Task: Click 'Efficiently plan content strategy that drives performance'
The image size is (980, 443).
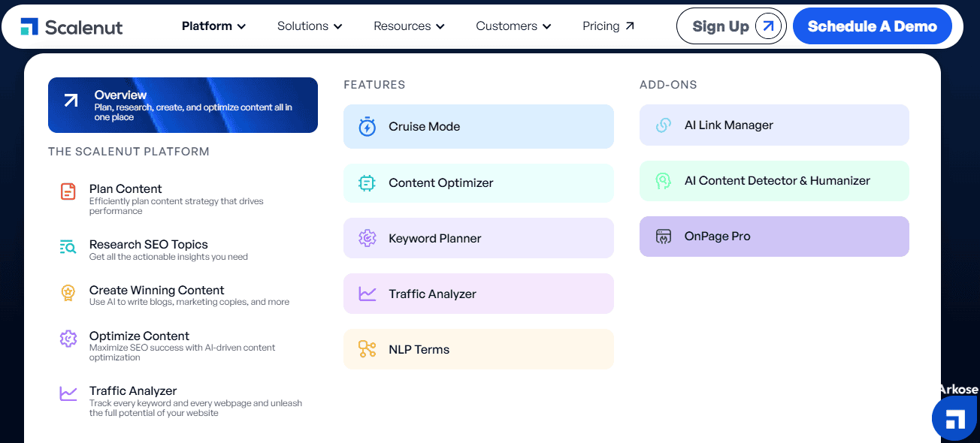Action: [x=177, y=206]
